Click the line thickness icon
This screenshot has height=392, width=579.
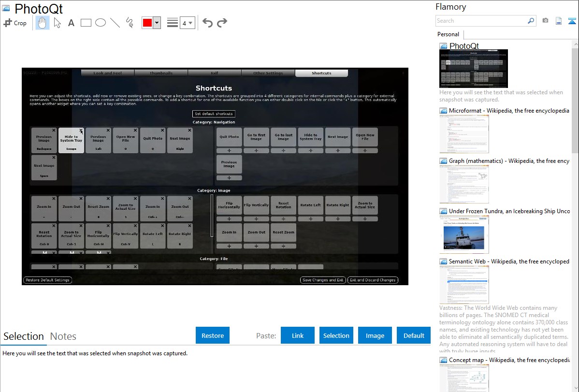tap(173, 23)
